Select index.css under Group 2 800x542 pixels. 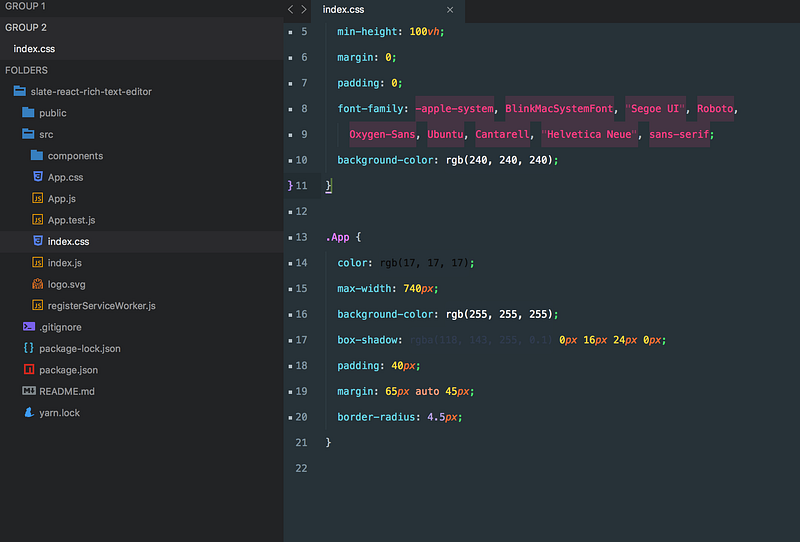(x=35, y=49)
